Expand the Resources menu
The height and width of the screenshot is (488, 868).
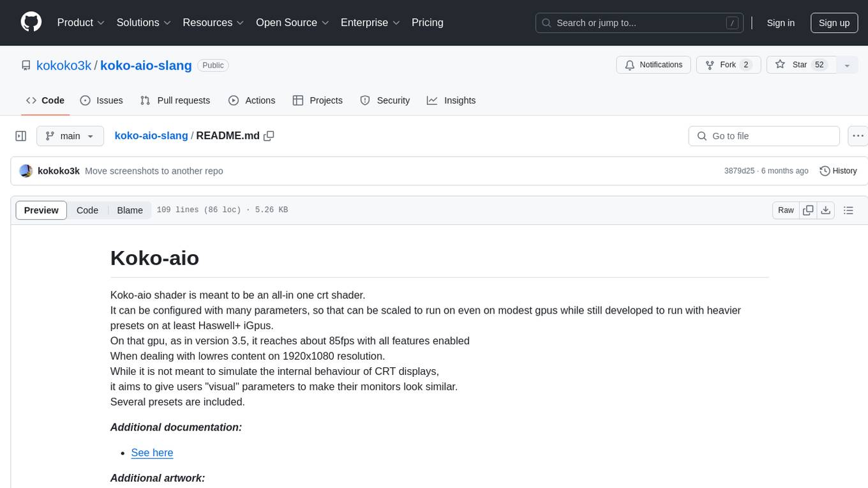(x=214, y=22)
